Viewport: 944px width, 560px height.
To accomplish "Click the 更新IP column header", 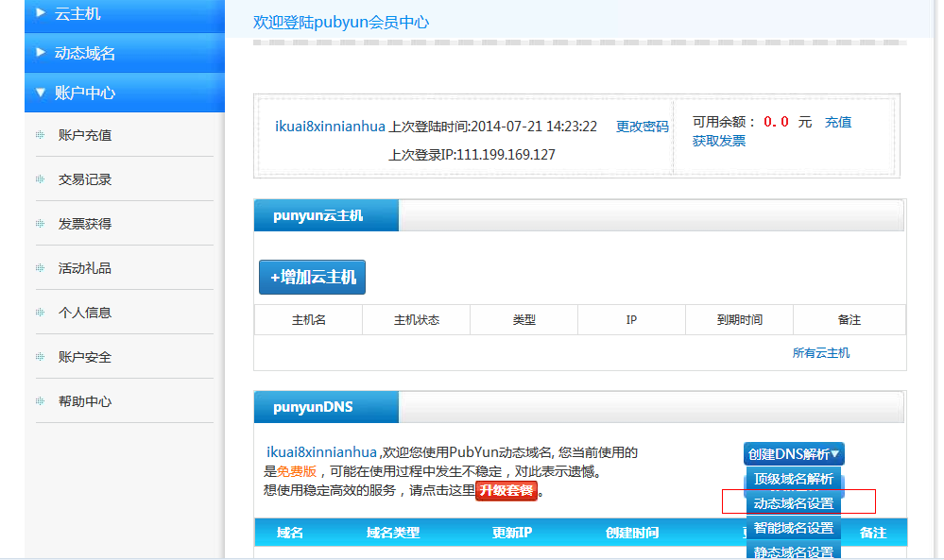I will point(512,533).
